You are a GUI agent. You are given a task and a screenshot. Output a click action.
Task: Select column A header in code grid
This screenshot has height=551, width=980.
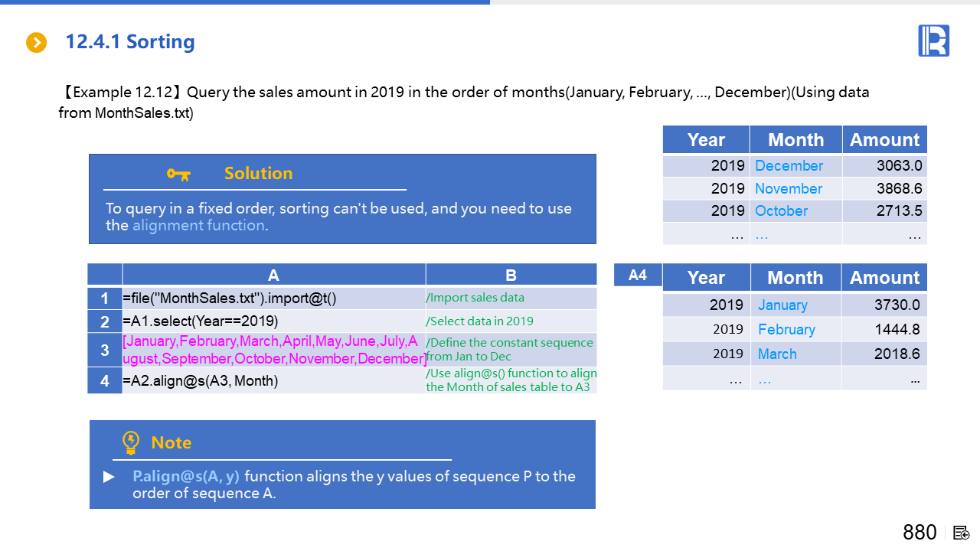(273, 275)
